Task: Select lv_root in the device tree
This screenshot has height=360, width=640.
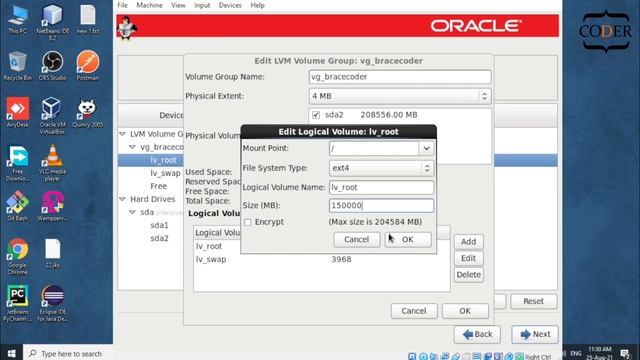Action: click(x=163, y=160)
